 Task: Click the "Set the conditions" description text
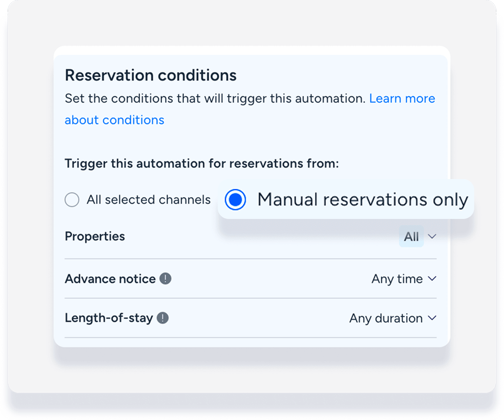pos(215,98)
